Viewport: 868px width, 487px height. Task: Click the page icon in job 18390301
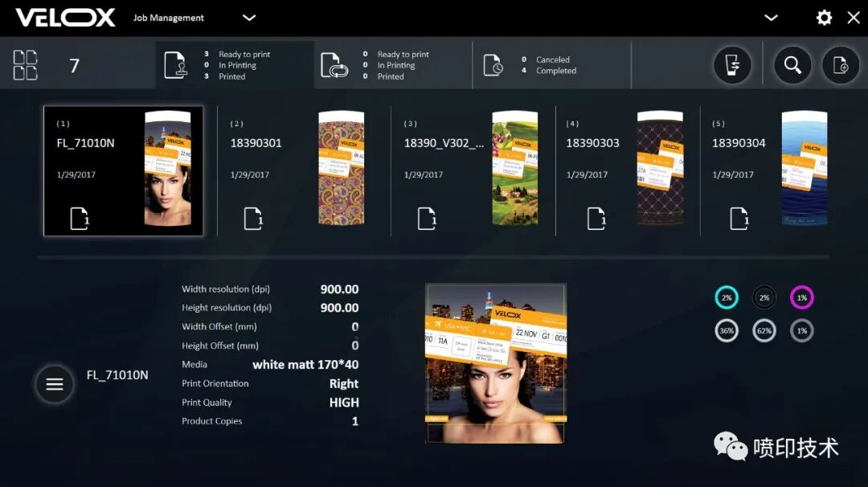[253, 219]
